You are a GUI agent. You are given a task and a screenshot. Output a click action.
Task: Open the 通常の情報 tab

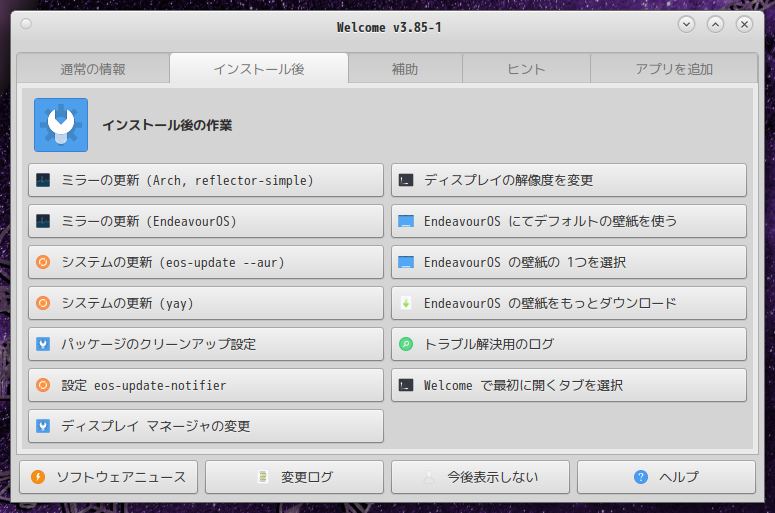coord(93,69)
